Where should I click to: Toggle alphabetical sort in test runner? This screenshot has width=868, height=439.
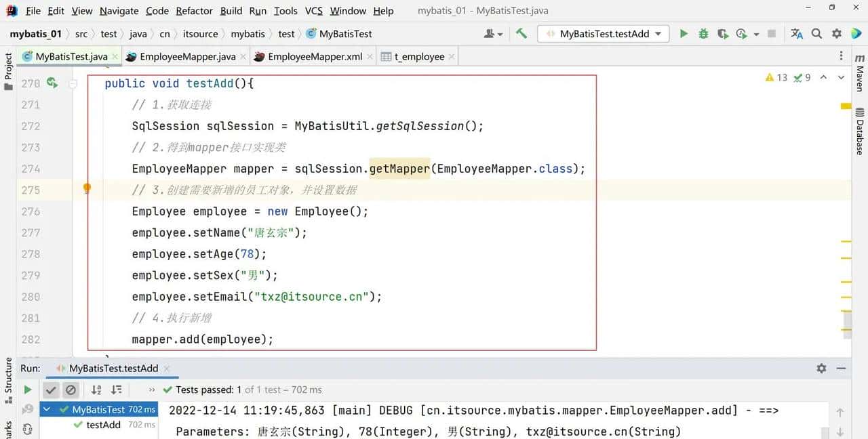pos(96,390)
